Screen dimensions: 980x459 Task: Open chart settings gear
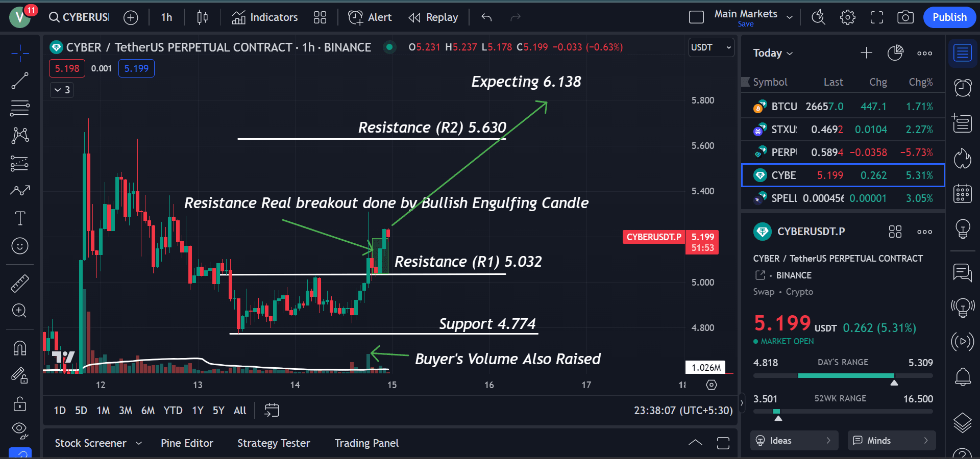pyautogui.click(x=848, y=17)
